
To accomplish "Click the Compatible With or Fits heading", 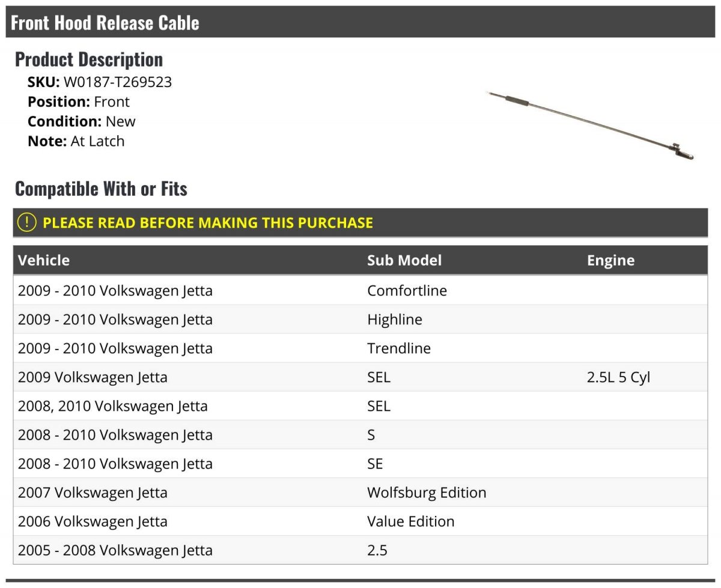I will tap(101, 189).
